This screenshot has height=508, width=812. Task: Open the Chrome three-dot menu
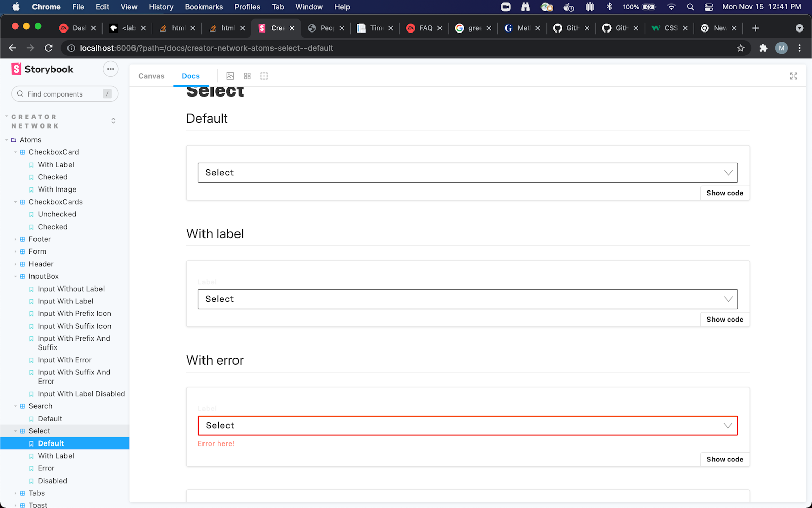pyautogui.click(x=800, y=48)
